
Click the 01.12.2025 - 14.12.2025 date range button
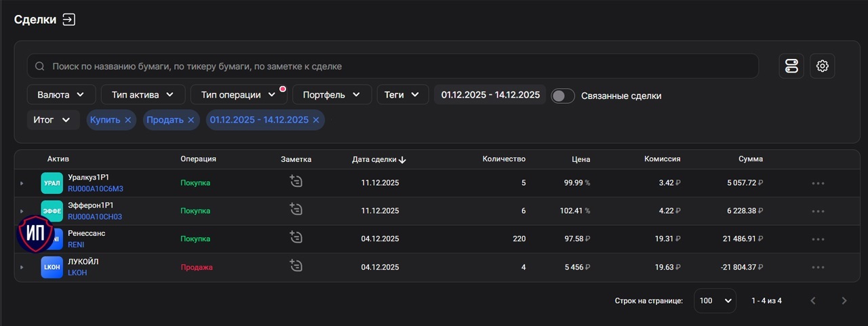coord(490,95)
